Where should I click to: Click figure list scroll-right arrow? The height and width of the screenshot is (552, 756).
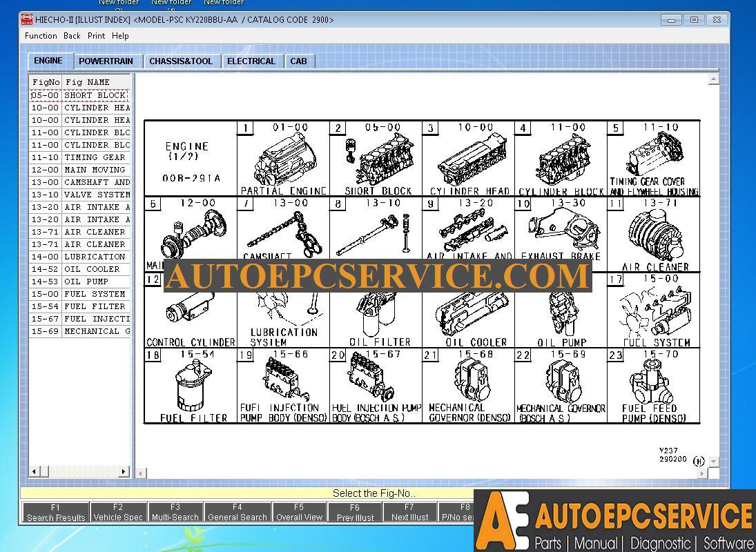pos(124,471)
